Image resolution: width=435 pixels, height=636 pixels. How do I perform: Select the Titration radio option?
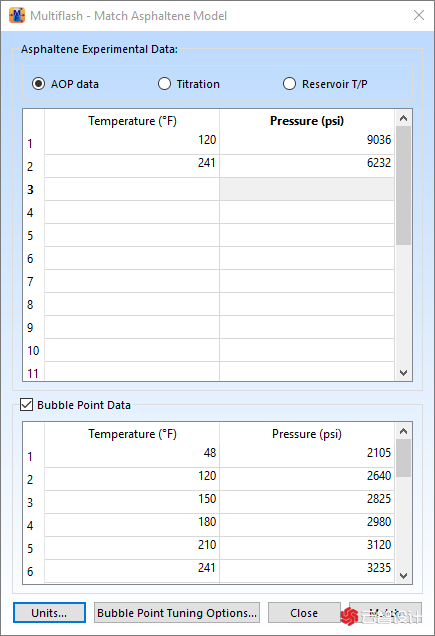tap(164, 84)
